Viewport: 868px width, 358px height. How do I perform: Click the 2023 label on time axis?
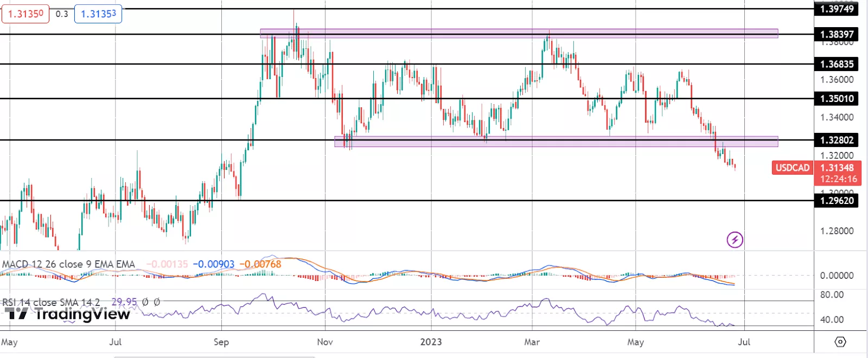[x=431, y=342]
